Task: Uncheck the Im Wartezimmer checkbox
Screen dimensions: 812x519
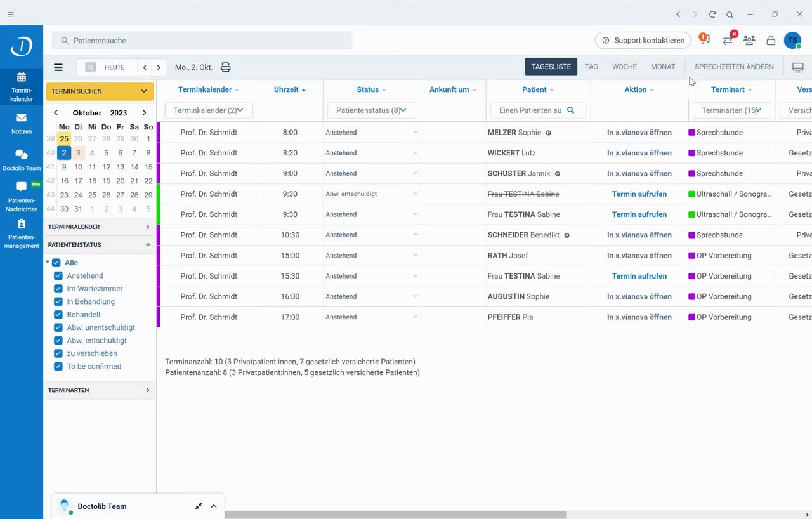Action: pyautogui.click(x=58, y=289)
